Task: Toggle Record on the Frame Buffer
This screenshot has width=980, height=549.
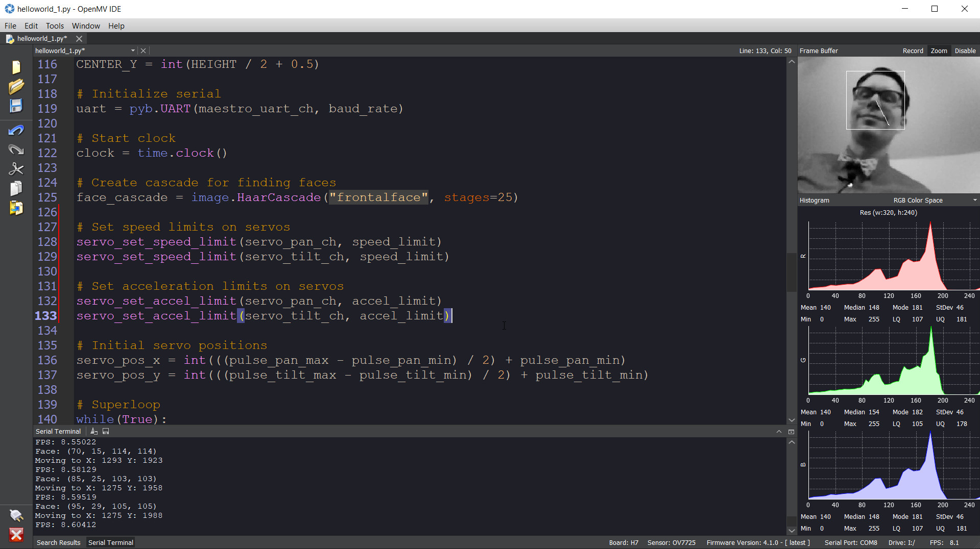Action: click(913, 51)
